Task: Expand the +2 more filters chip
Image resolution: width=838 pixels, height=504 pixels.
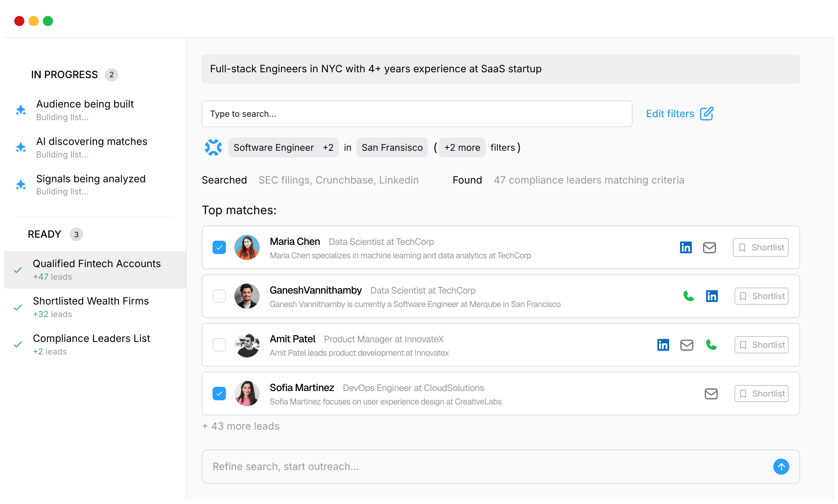Action: point(462,147)
